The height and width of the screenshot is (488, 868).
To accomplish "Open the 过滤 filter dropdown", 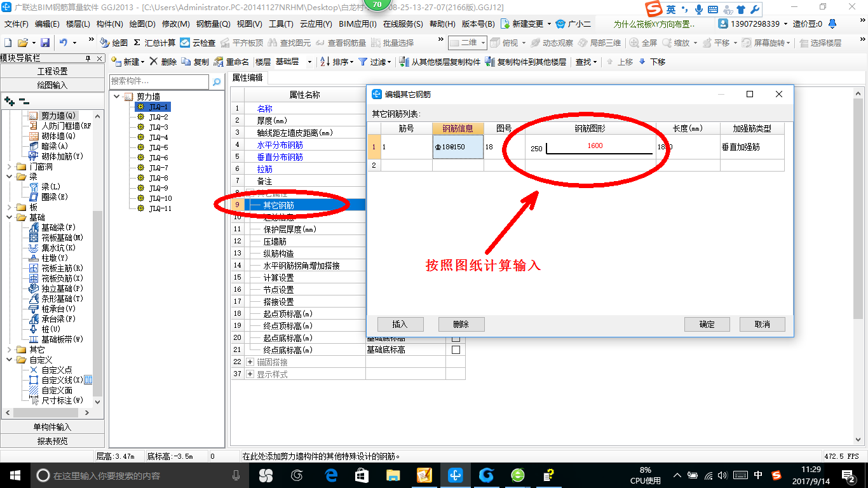I will [x=376, y=62].
